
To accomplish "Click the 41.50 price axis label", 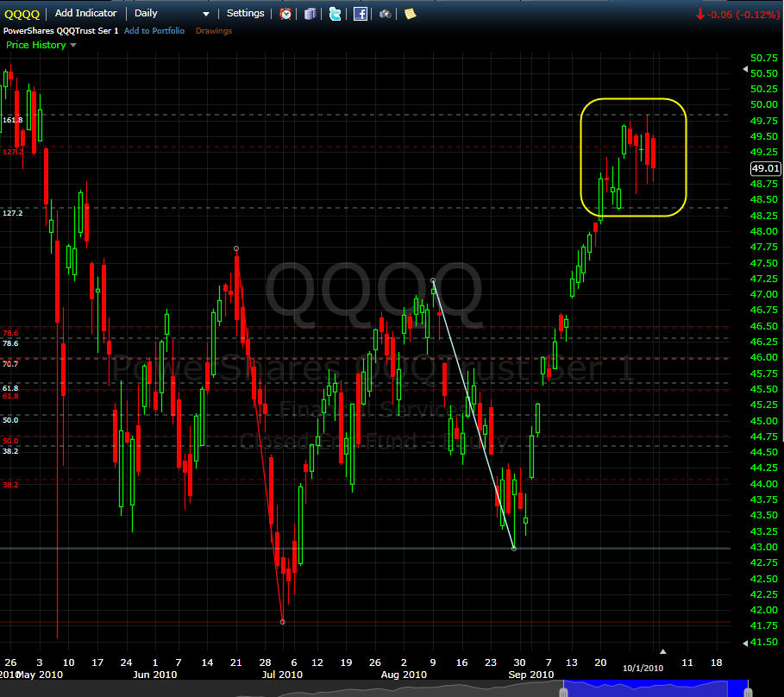I will [x=764, y=642].
